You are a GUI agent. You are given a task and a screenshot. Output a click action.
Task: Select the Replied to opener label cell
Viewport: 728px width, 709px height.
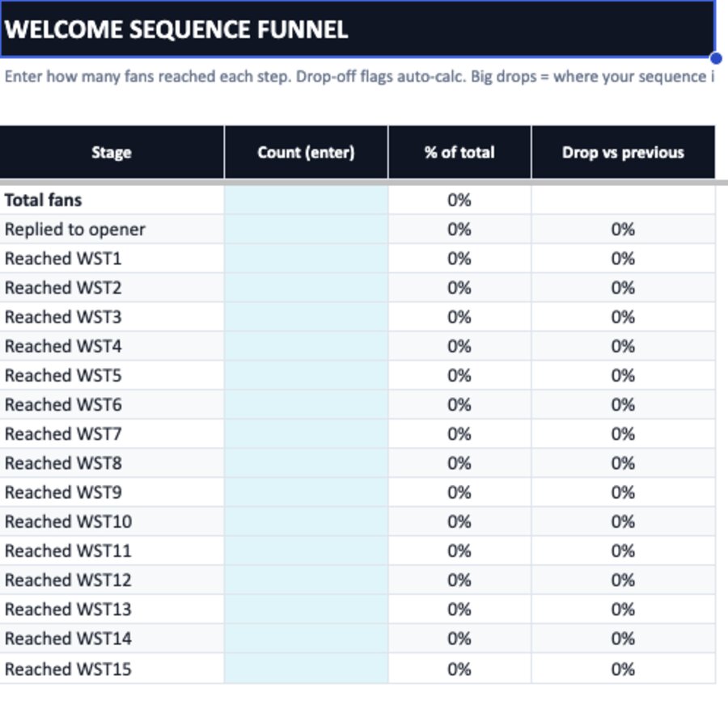point(112,230)
